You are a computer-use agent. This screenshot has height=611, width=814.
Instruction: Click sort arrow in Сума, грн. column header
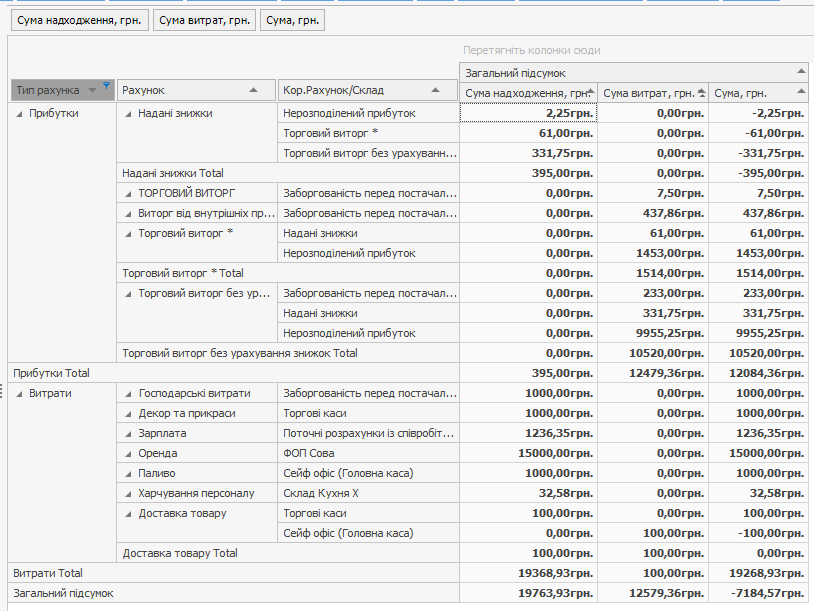(x=800, y=93)
